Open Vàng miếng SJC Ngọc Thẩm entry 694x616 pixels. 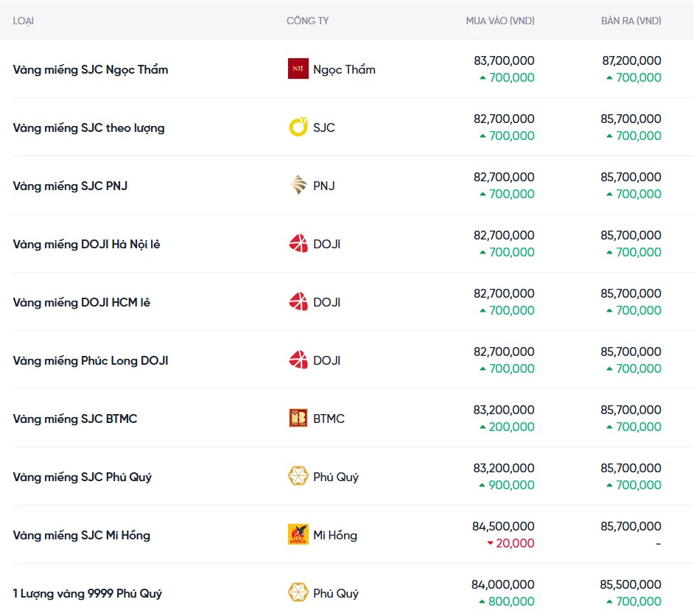click(x=91, y=69)
